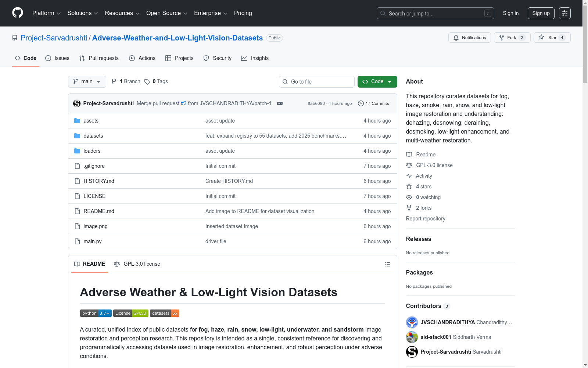Click the keyboard shortcuts settings icon in header
The image size is (588, 368).
click(565, 13)
